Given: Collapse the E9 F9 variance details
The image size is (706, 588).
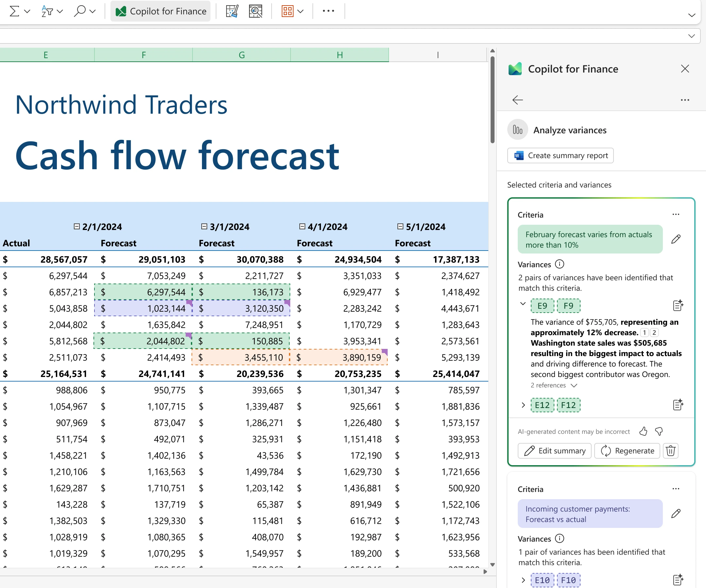Looking at the screenshot, I should [523, 304].
